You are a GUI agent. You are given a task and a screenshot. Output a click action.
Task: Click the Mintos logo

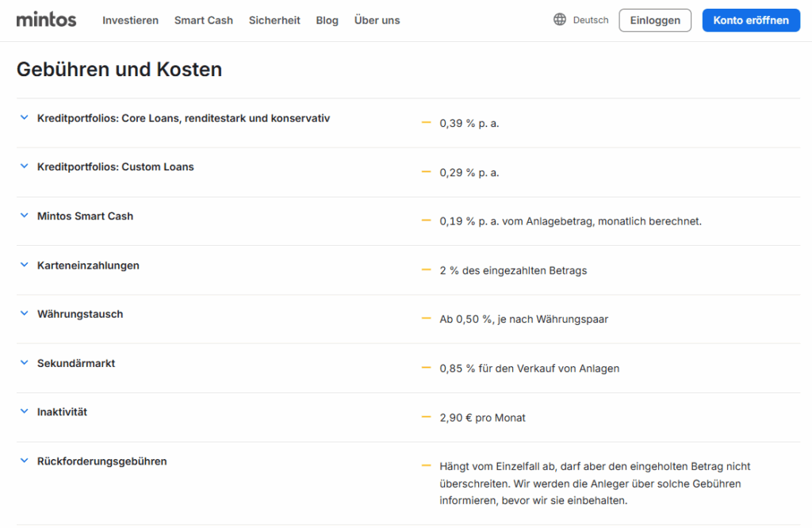click(x=46, y=20)
